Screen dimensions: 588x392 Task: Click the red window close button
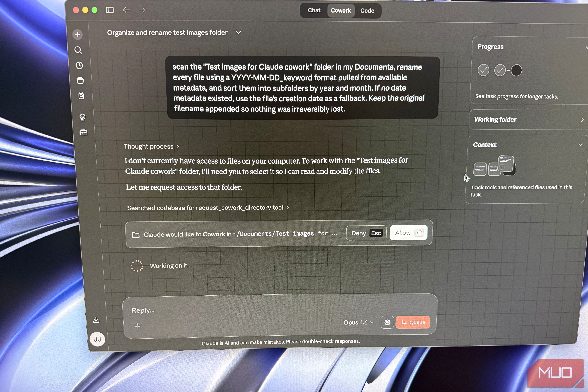point(76,10)
